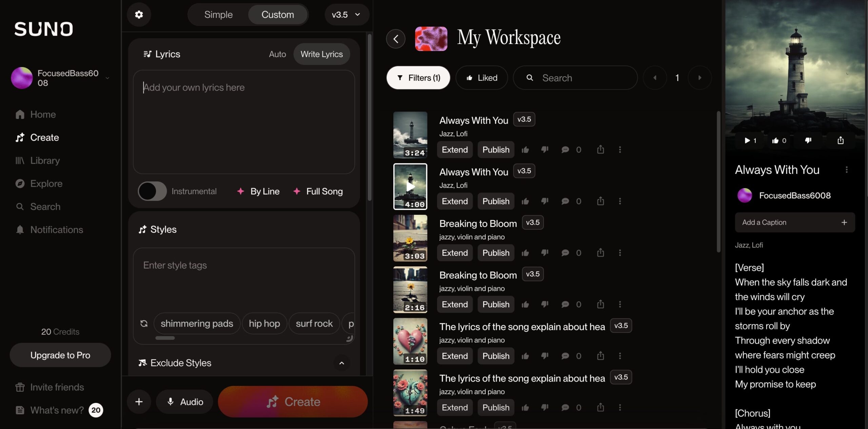Open the v3.5 model version dropdown

(x=346, y=15)
